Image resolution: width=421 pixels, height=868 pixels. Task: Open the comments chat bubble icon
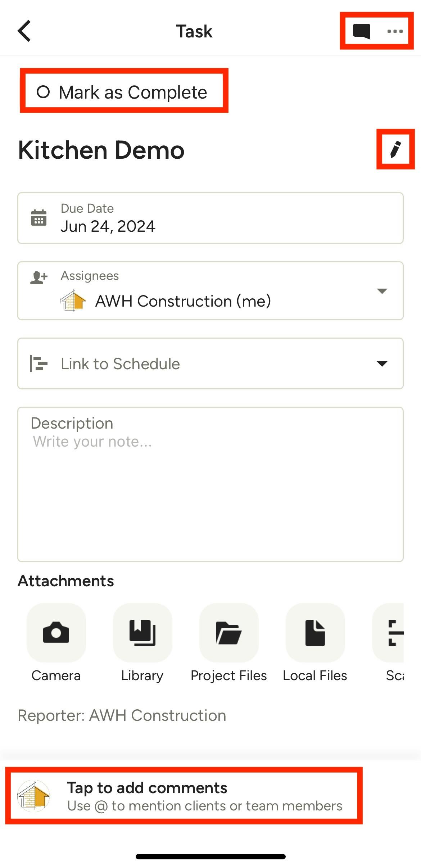tap(361, 31)
